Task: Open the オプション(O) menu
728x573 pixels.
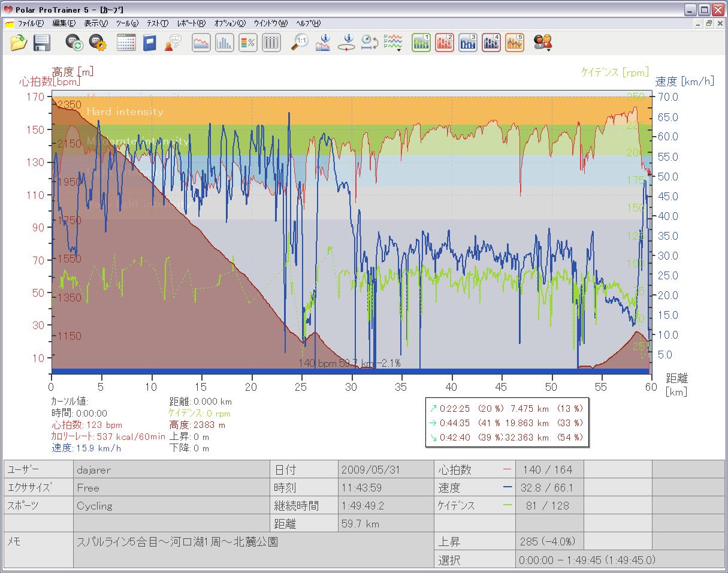Action: point(229,23)
